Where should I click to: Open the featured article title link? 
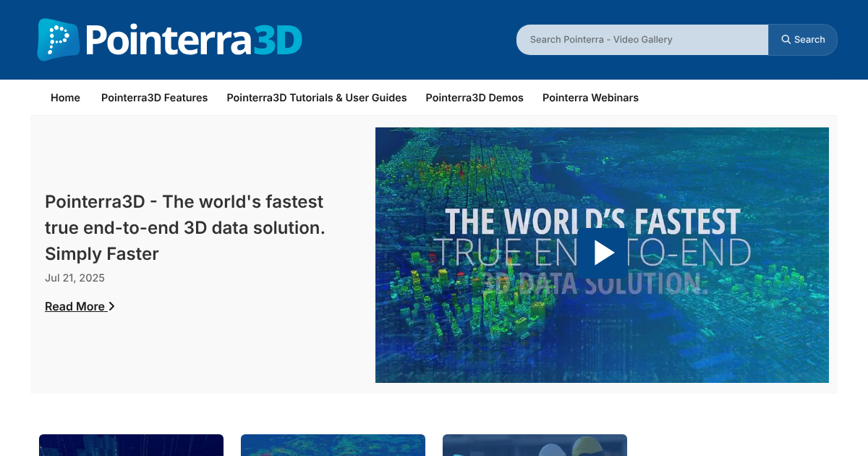[184, 227]
